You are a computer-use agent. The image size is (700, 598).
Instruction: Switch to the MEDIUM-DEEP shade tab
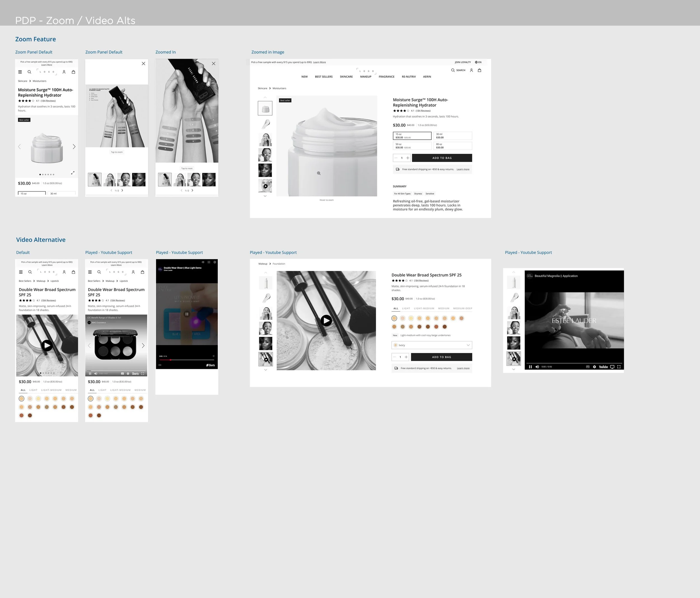[x=462, y=308]
